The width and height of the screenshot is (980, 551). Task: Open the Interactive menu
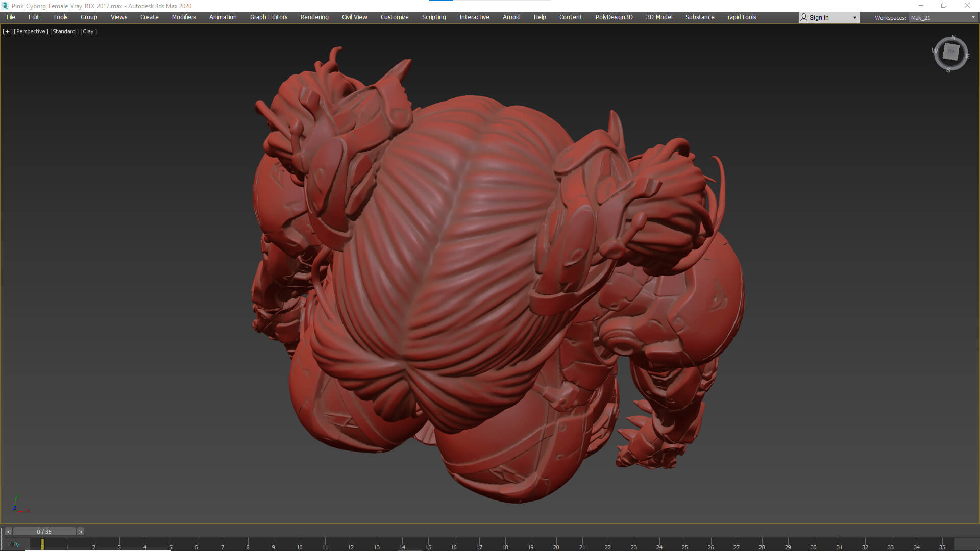click(x=474, y=17)
